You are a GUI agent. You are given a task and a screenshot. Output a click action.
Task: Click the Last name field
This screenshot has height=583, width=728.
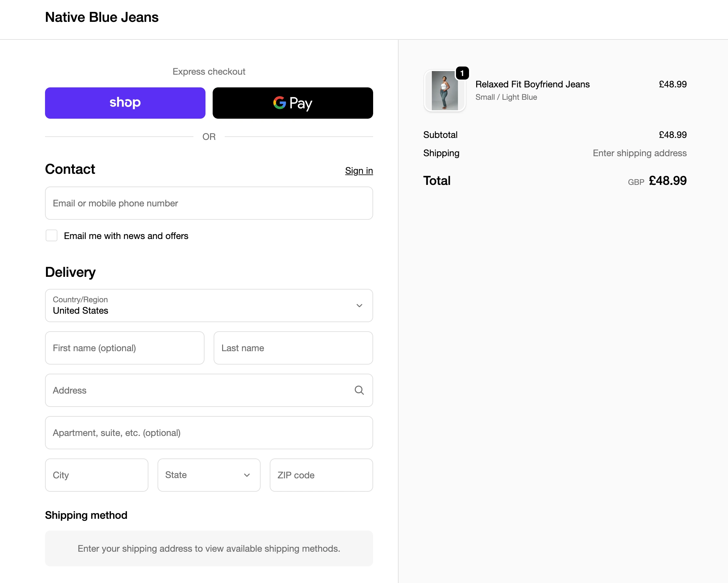(x=293, y=348)
